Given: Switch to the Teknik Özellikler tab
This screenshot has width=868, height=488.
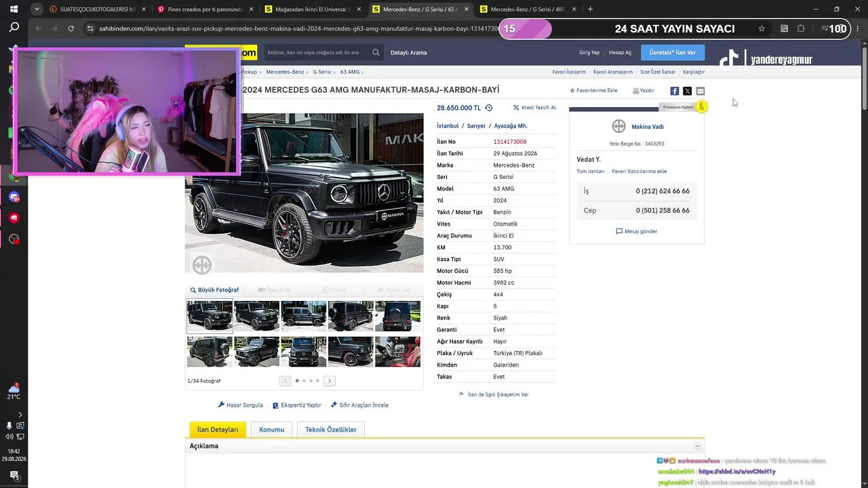Looking at the screenshot, I should click(x=331, y=430).
